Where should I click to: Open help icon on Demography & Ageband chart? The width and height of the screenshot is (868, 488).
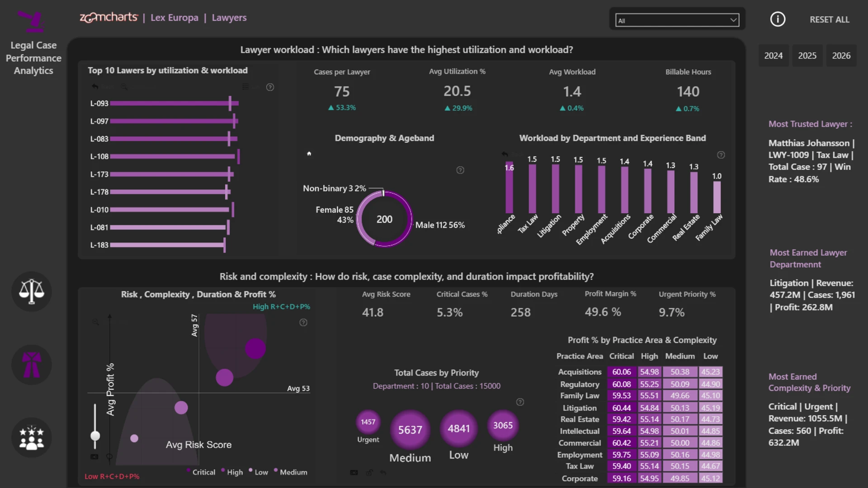pos(460,170)
